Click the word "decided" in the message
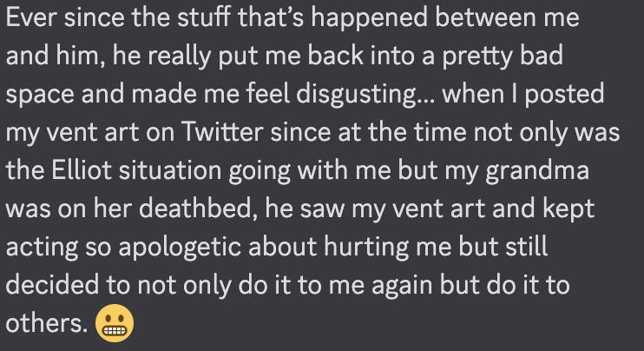Screen dimensions: 644x351 point(53,285)
